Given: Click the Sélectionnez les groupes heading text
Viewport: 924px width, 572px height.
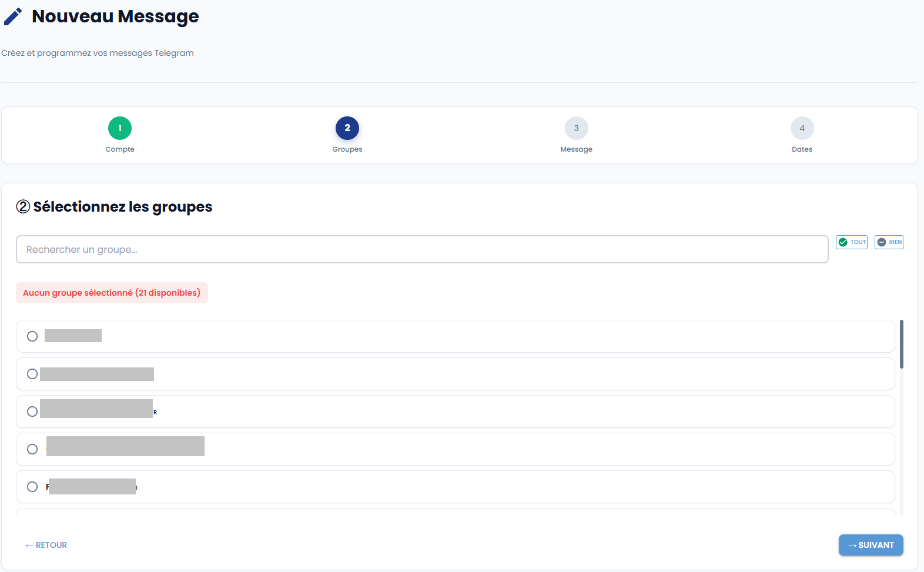Looking at the screenshot, I should pos(122,207).
